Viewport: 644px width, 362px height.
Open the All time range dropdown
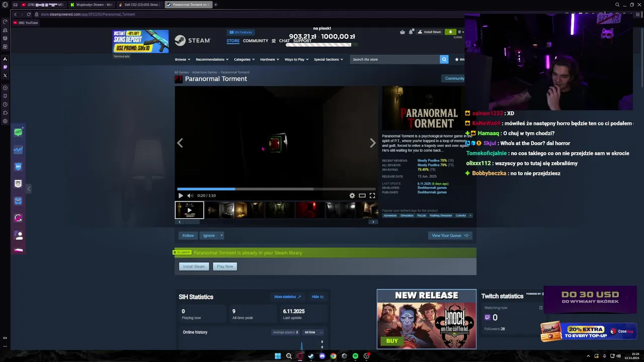tap(312, 332)
